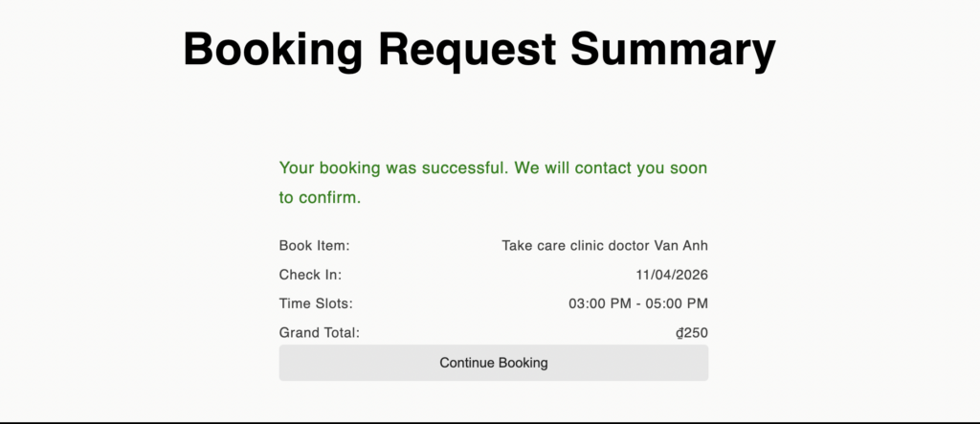Click the Check In label
Image resolution: width=980 pixels, height=424 pixels.
(x=310, y=275)
